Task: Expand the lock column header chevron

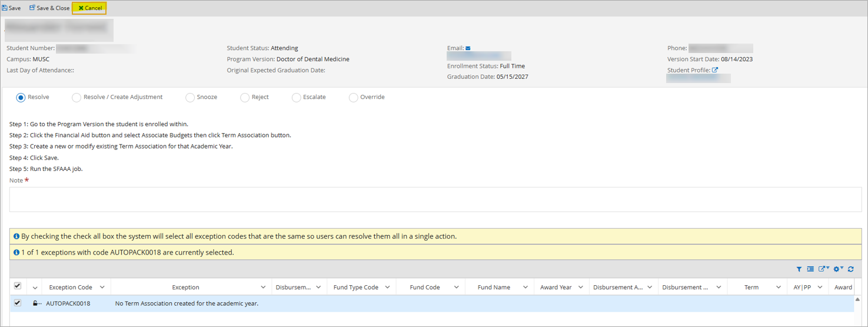Action: (35, 288)
